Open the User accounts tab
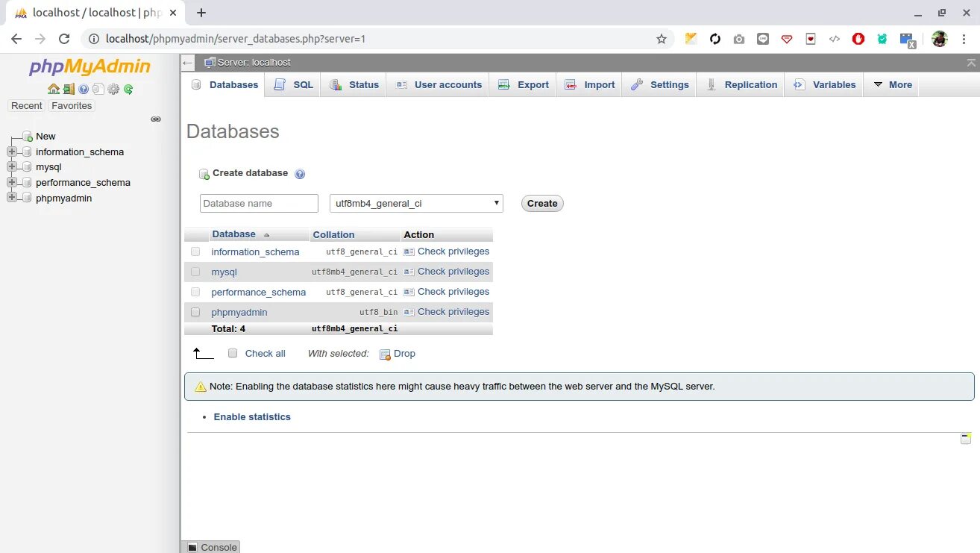The width and height of the screenshot is (980, 553). (x=438, y=85)
